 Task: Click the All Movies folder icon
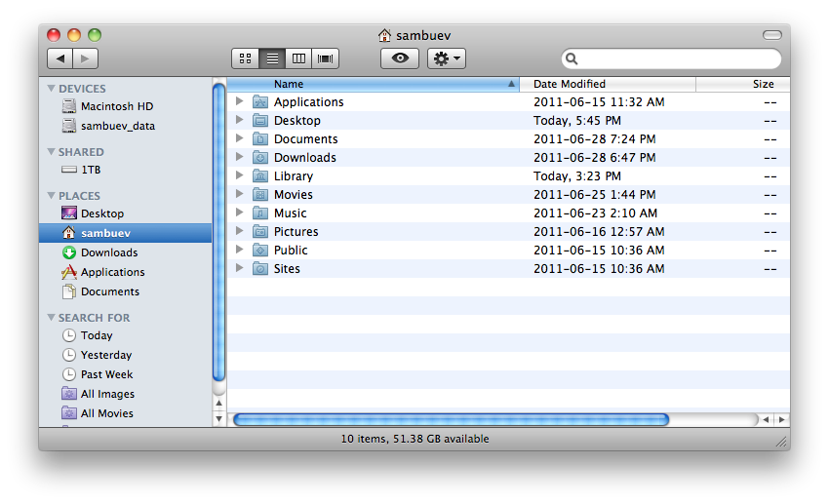[x=68, y=412]
